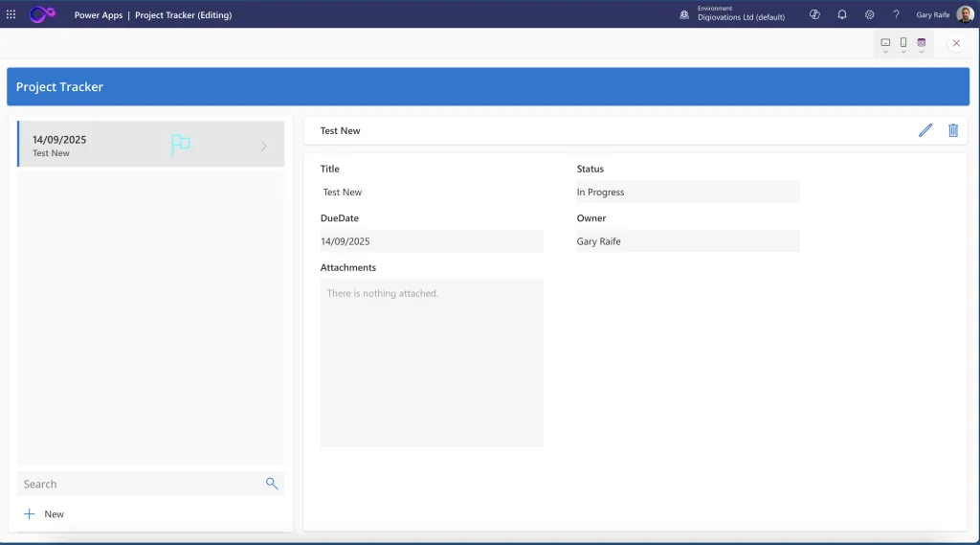
Task: Open the Copilot panel icon
Action: [x=814, y=15]
